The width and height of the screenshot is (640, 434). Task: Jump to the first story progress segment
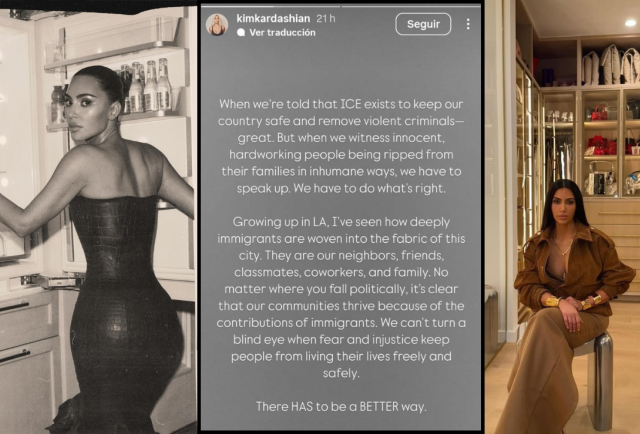[271, 6]
